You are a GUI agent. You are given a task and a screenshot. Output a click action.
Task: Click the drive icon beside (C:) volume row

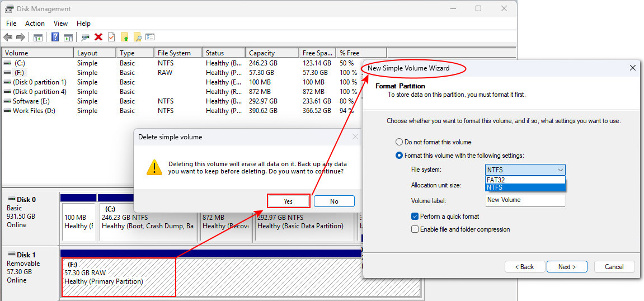(x=8, y=64)
